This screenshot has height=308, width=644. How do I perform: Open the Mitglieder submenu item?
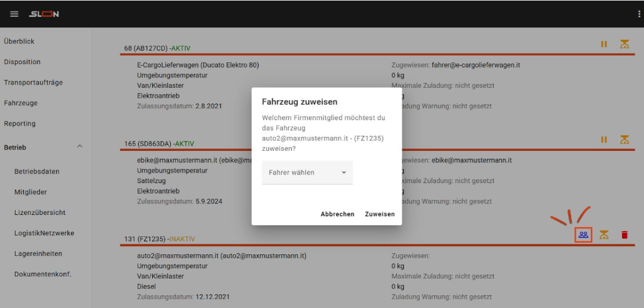pyautogui.click(x=31, y=192)
